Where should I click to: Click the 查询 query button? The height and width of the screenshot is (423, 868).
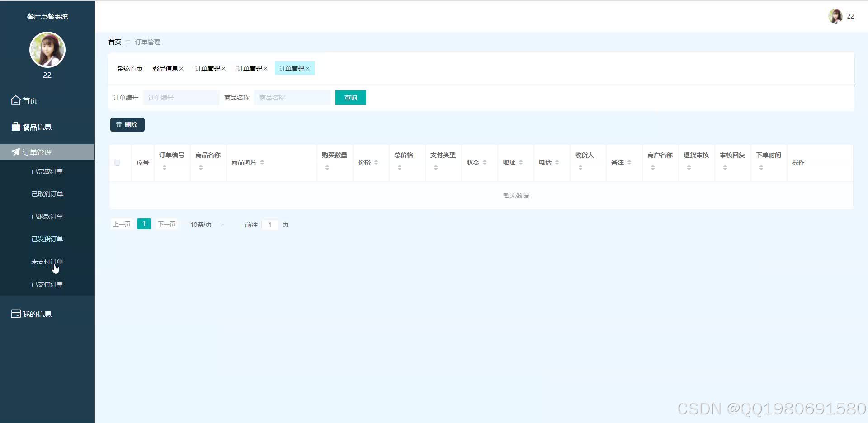click(x=350, y=97)
